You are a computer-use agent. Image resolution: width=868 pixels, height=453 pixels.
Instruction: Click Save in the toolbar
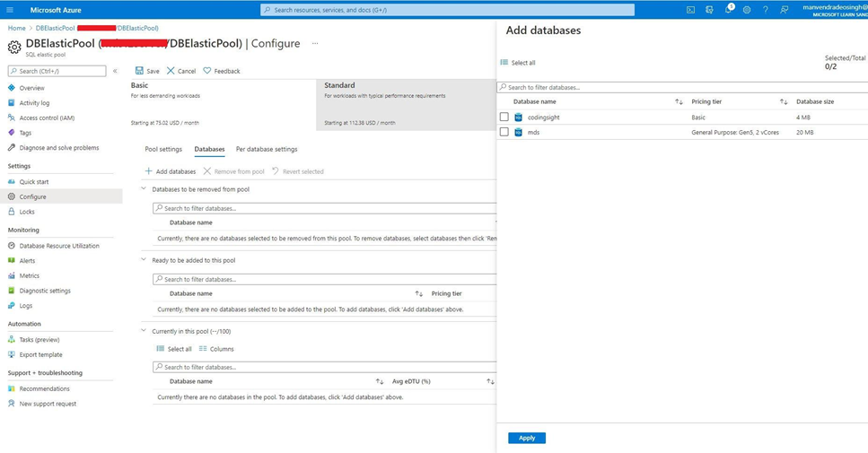pyautogui.click(x=147, y=71)
